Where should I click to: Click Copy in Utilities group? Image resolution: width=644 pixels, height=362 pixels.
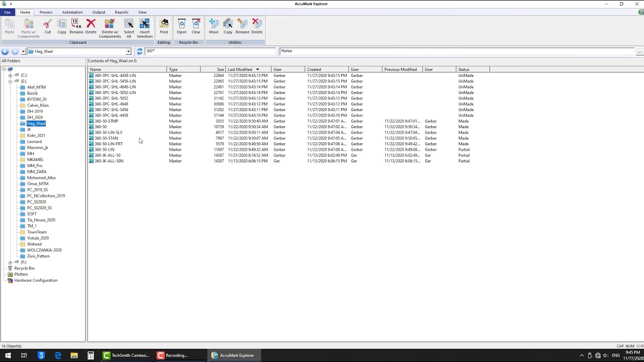coord(228,27)
